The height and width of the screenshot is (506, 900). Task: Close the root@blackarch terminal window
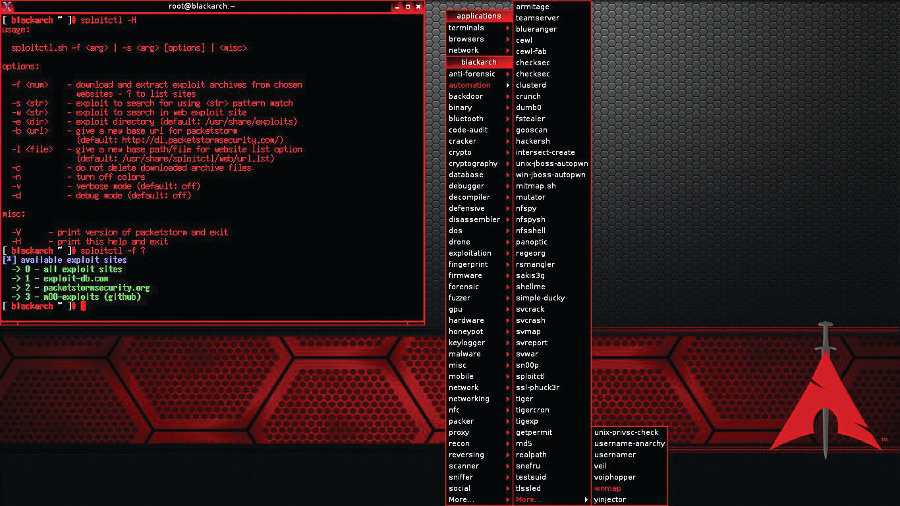(x=418, y=7)
